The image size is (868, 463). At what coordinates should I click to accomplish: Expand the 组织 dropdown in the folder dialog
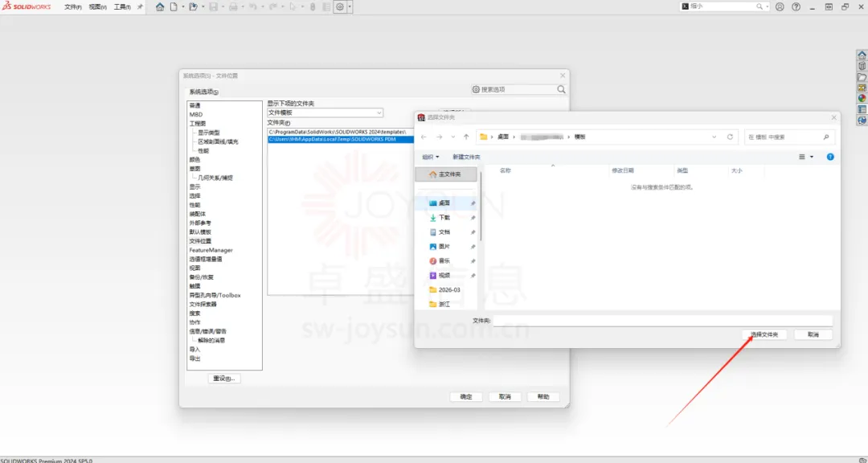431,157
